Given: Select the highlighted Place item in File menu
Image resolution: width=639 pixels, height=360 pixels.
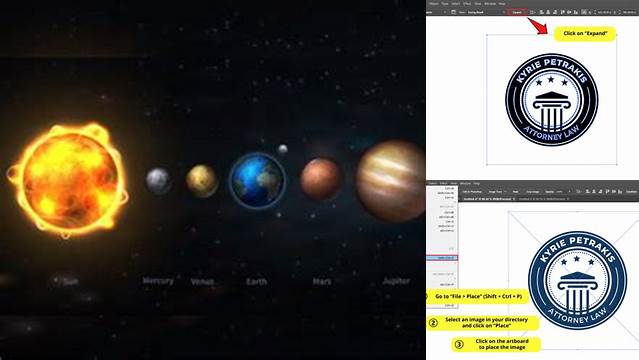Looking at the screenshot, I should (x=442, y=258).
